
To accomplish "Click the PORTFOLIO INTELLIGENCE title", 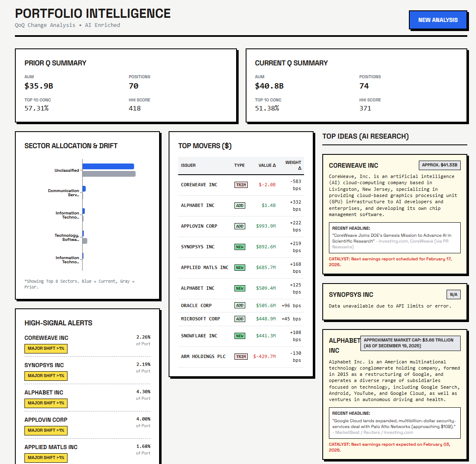I will pyautogui.click(x=93, y=13).
